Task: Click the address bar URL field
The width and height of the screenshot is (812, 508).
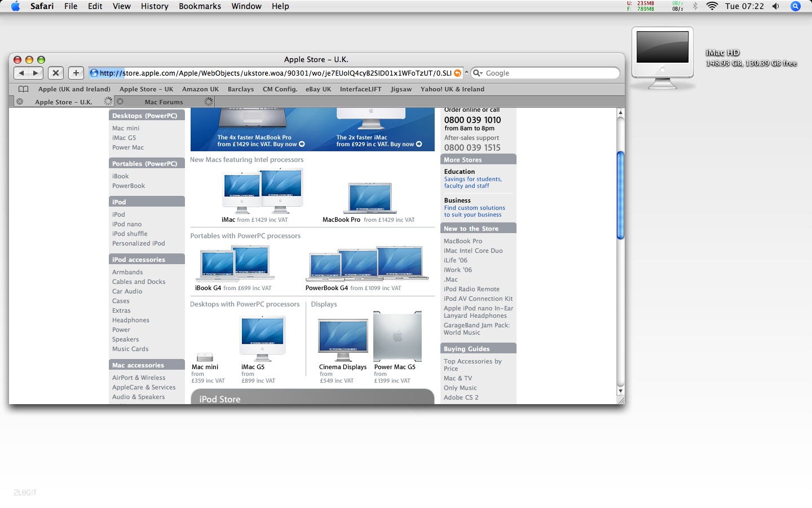Action: (276, 73)
